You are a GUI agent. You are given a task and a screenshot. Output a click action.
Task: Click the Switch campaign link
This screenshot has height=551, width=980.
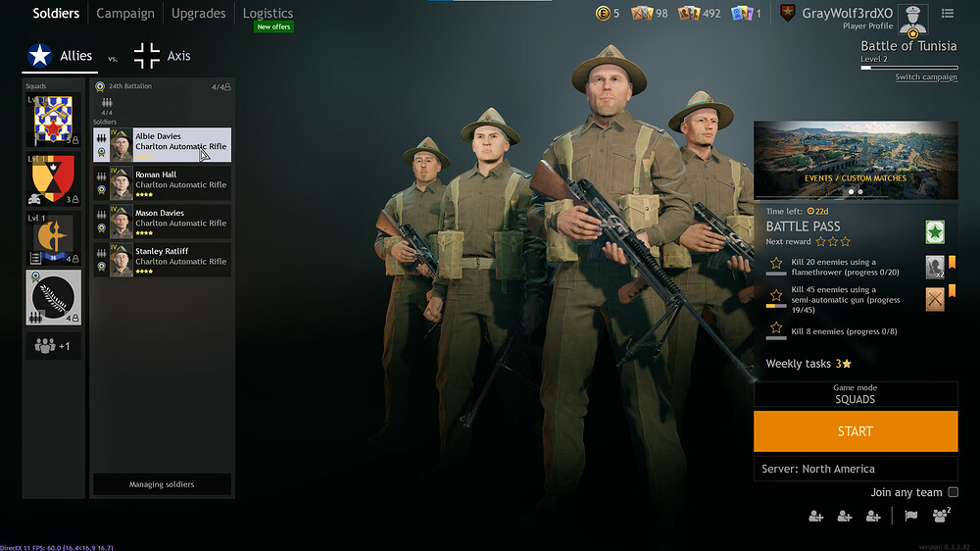coord(926,76)
